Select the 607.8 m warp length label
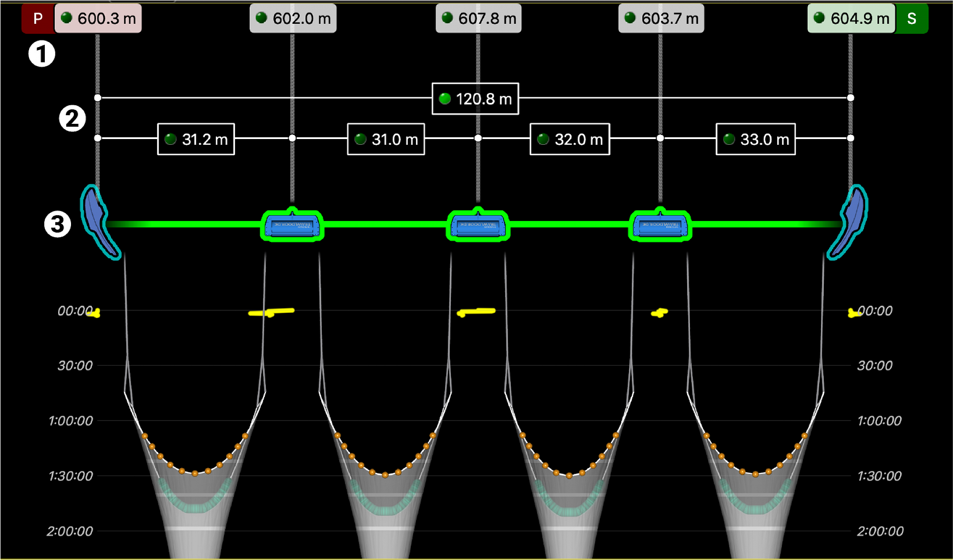The height and width of the screenshot is (560, 953). [x=478, y=19]
